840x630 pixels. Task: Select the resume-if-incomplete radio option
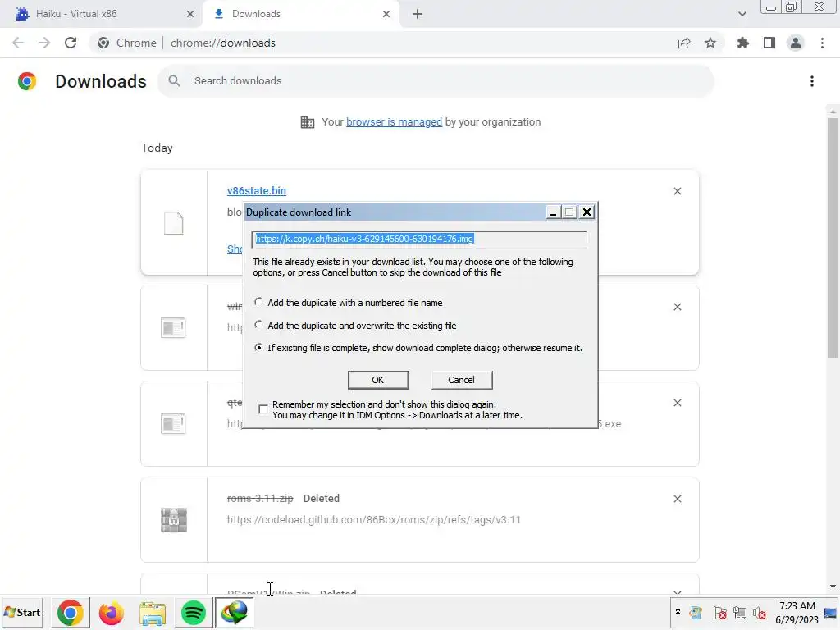tap(258, 348)
